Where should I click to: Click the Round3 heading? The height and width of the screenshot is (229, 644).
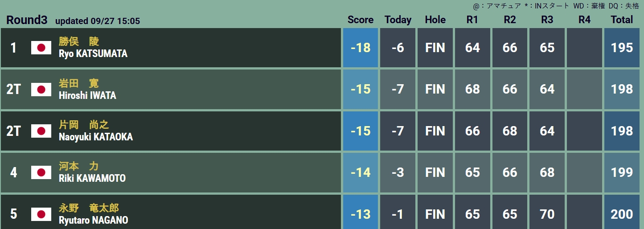click(x=27, y=20)
